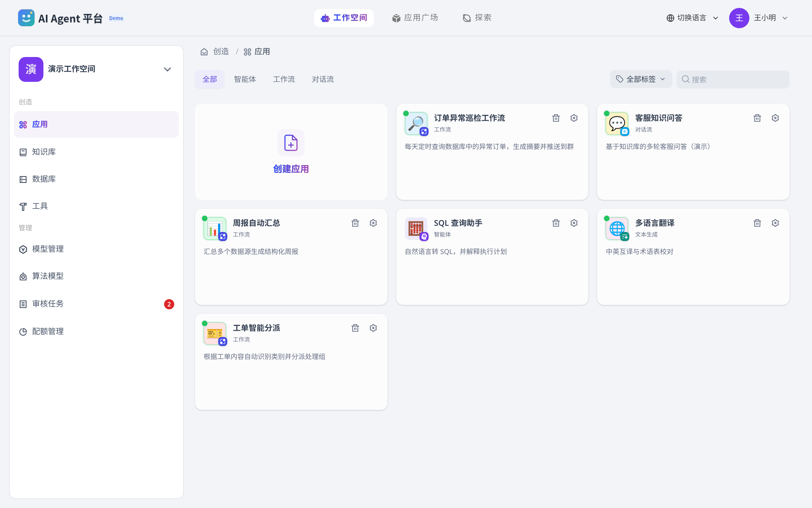Open the 多语言翻译 app title
This screenshot has height=508, width=812.
(x=655, y=223)
